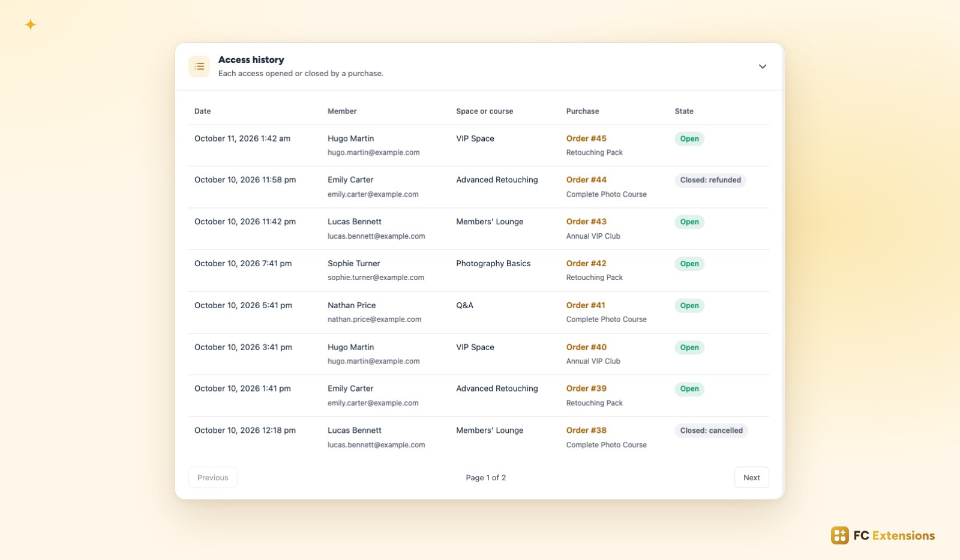960x560 pixels.
Task: Click the FC Extensions logo icon
Action: pyautogui.click(x=839, y=535)
